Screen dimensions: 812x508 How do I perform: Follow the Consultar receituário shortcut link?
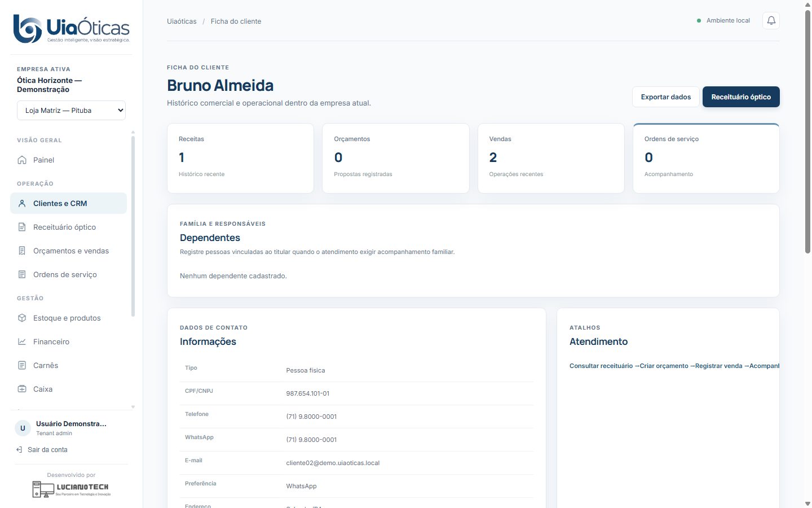tap(604, 366)
